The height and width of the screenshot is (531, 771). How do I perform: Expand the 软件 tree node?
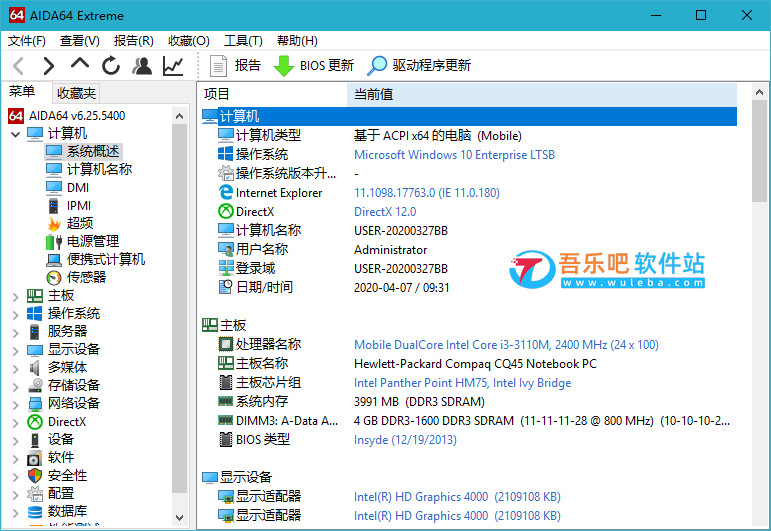15,458
